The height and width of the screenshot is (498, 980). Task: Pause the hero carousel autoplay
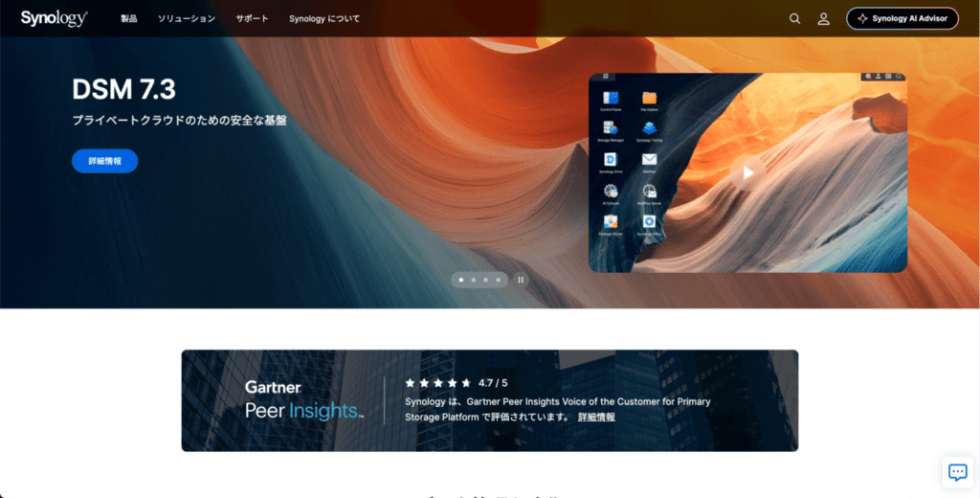pyautogui.click(x=521, y=280)
